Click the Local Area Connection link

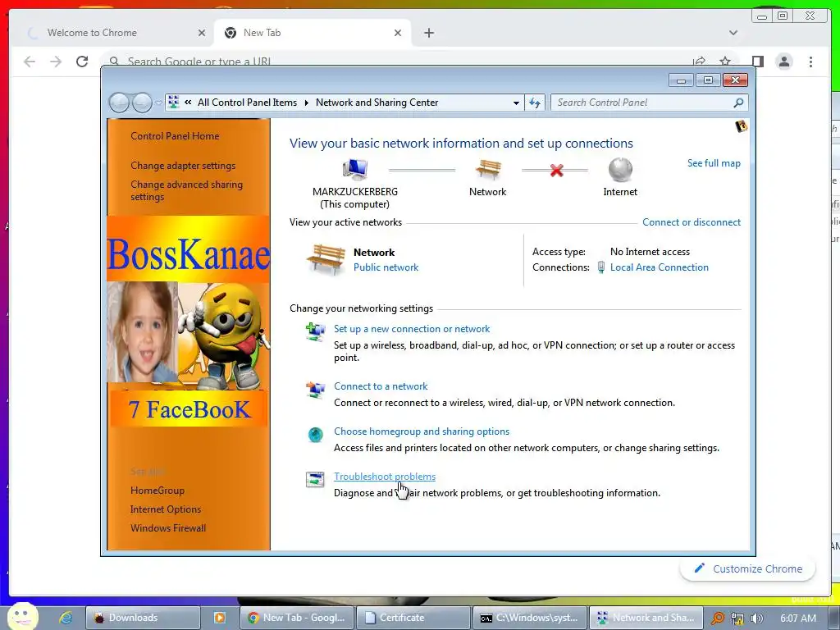tap(659, 267)
